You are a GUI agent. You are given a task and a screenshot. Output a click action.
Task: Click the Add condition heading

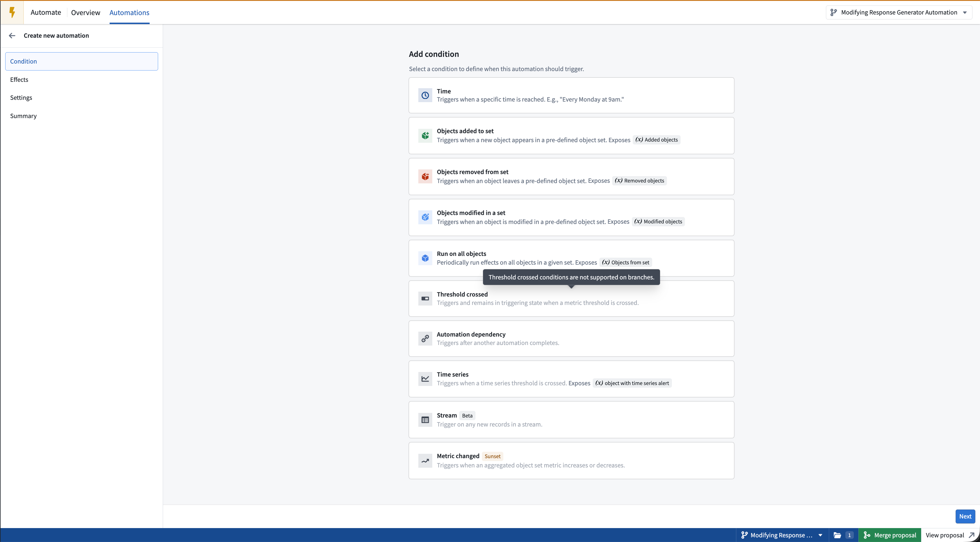click(434, 54)
